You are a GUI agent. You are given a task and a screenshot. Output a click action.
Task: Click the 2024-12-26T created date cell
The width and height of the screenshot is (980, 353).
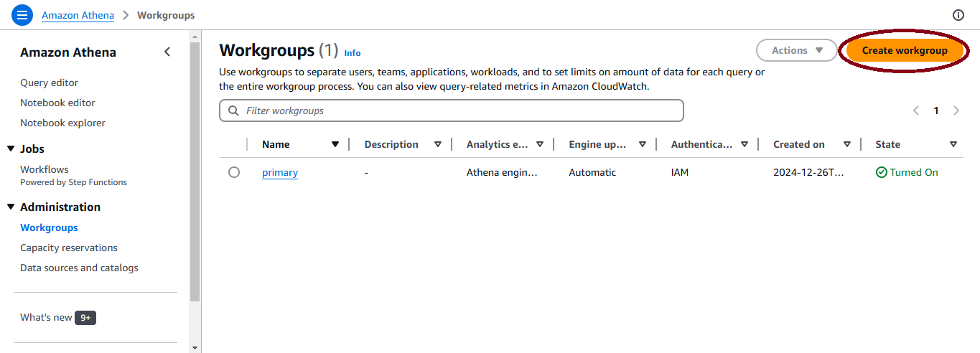click(x=810, y=172)
